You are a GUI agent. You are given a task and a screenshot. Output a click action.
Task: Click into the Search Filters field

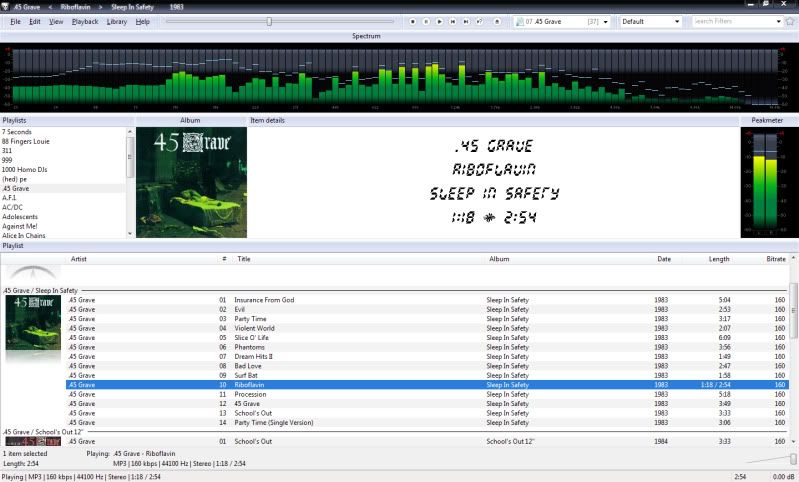click(733, 21)
